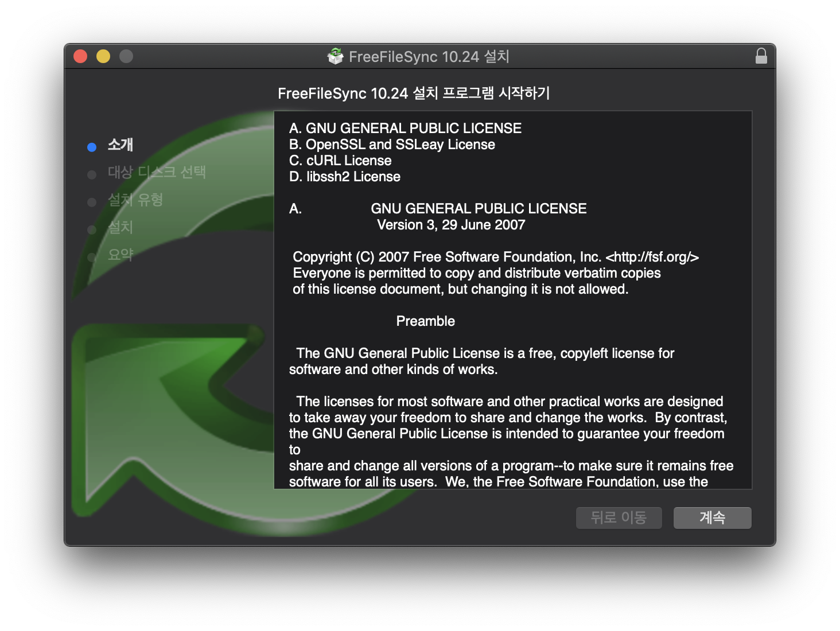This screenshot has width=840, height=631.
Task: Select the 소개 step in sidebar
Action: point(120,145)
